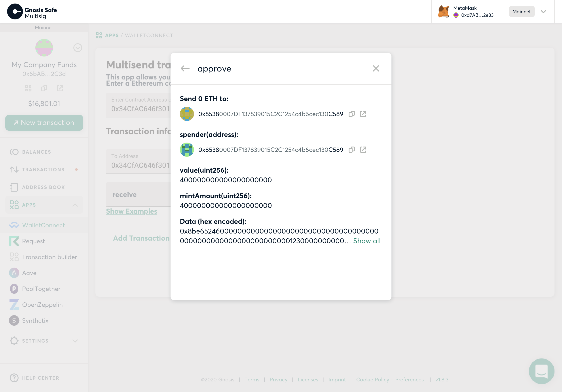Open the chat support bubble

(x=541, y=371)
